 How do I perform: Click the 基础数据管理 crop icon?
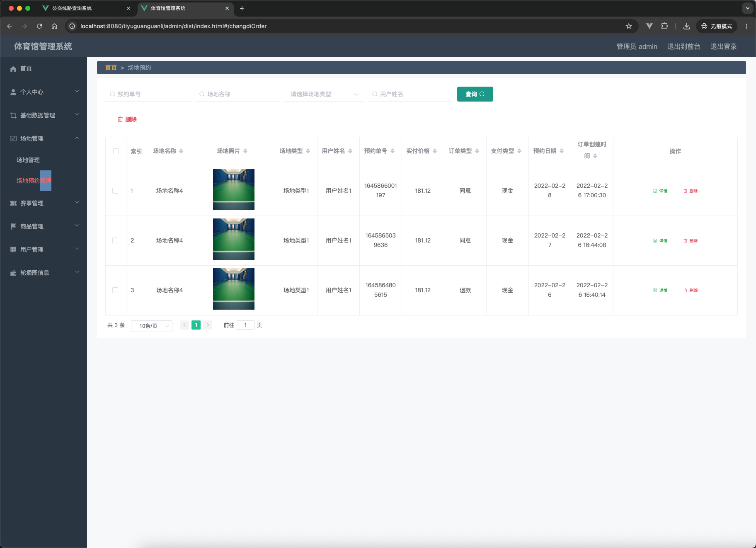(x=13, y=115)
